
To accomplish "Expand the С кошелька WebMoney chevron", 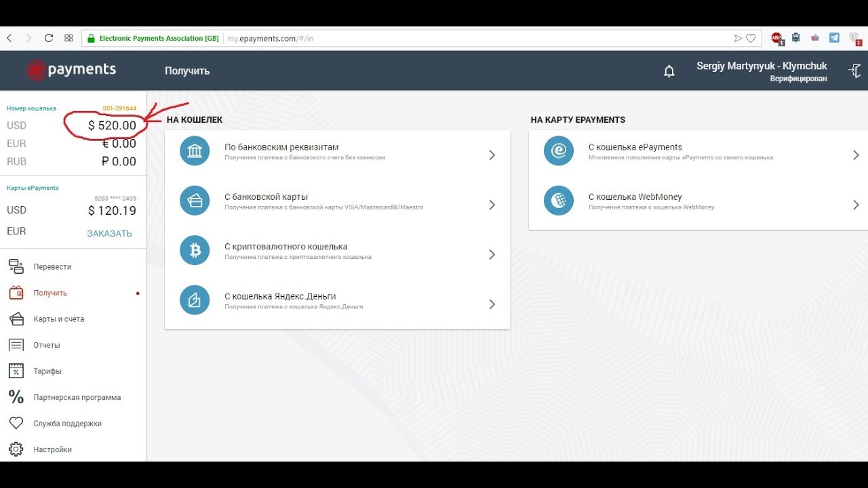I will 856,205.
